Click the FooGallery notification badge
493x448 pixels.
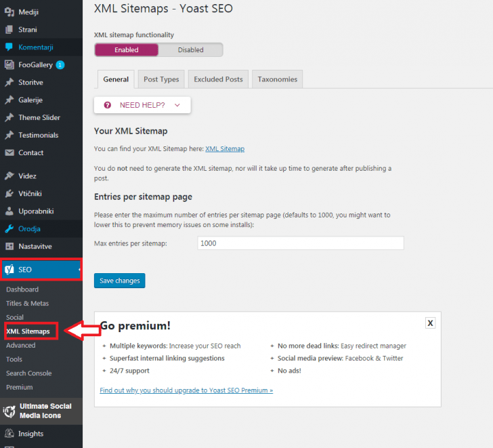click(60, 65)
